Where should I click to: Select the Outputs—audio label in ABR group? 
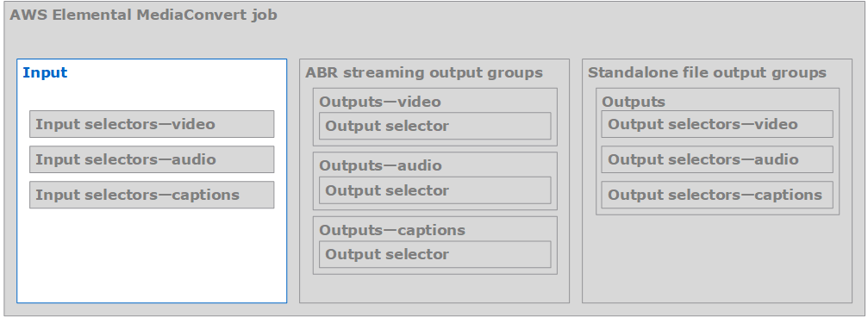click(380, 165)
